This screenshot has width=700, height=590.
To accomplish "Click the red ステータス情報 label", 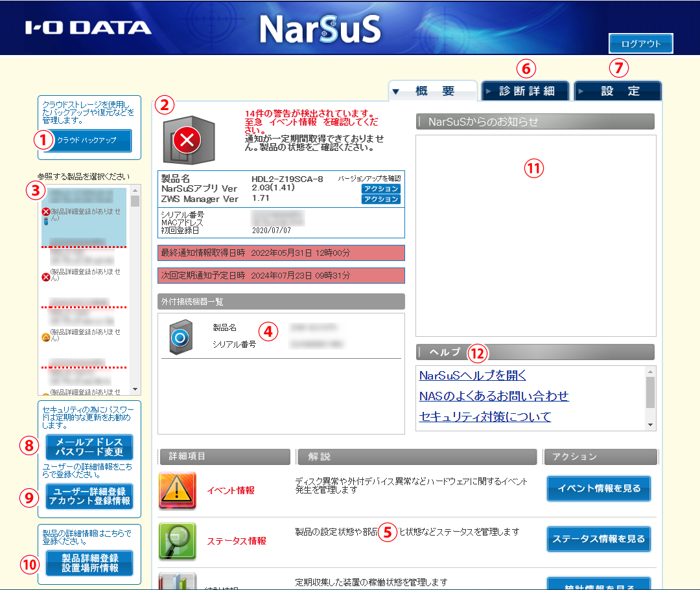I will coord(237,541).
